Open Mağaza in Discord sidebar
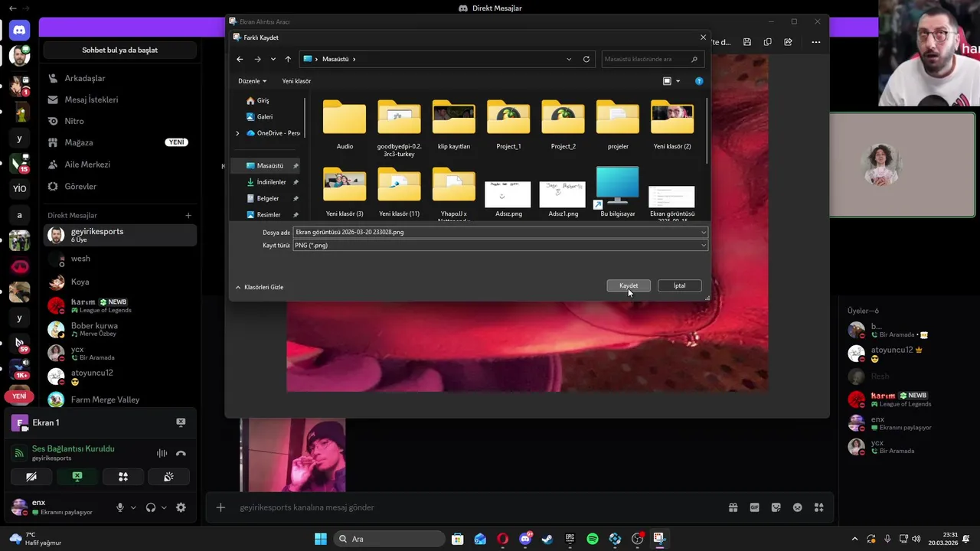Image resolution: width=980 pixels, height=551 pixels. pos(120,142)
